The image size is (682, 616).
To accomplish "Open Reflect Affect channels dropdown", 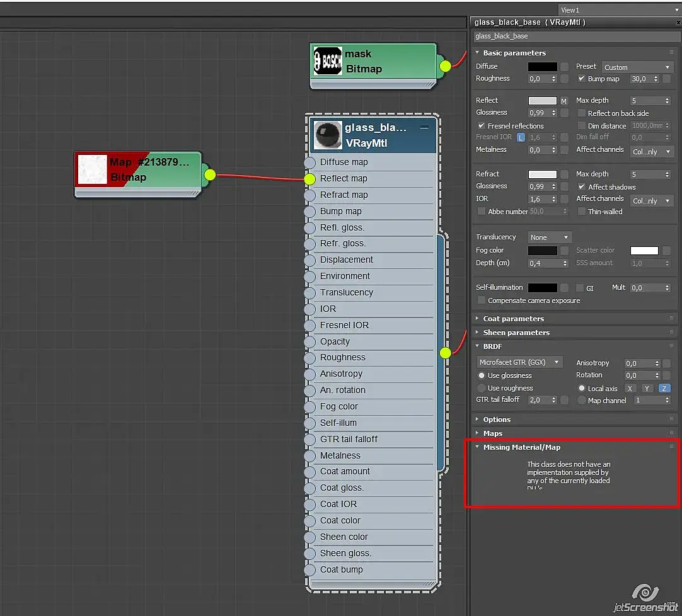I will (651, 152).
